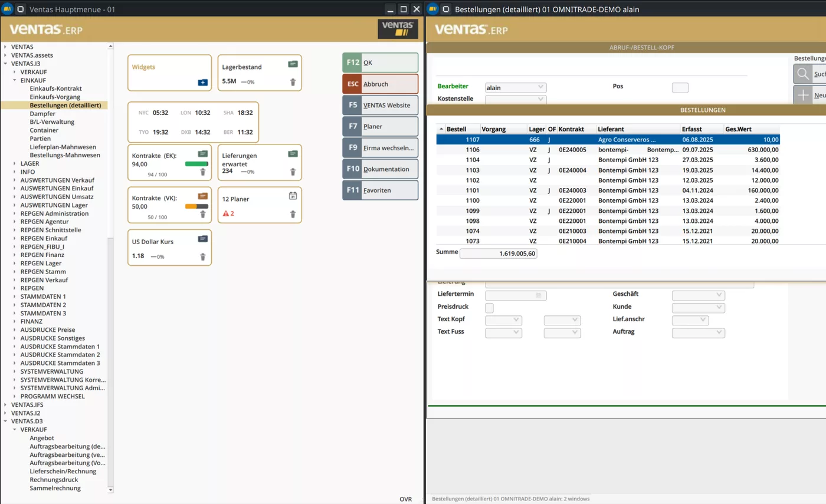Open Einkaufs-Kontrakt in the navigation tree
The height and width of the screenshot is (504, 826).
tap(55, 88)
